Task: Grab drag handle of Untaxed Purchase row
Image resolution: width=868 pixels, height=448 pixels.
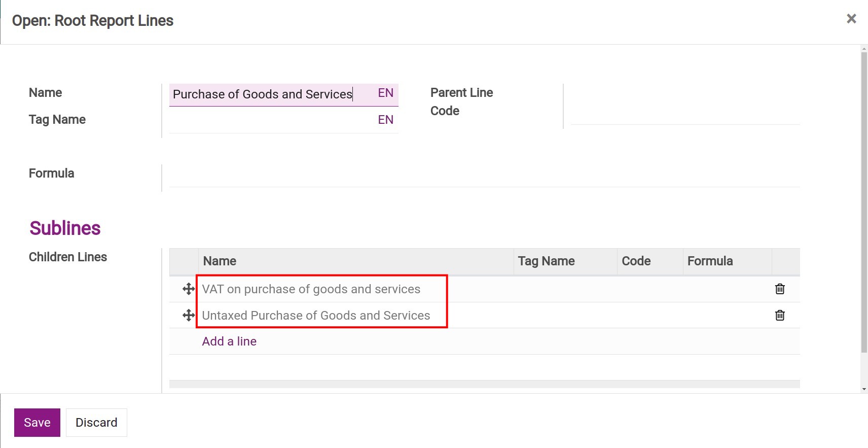Action: tap(189, 315)
